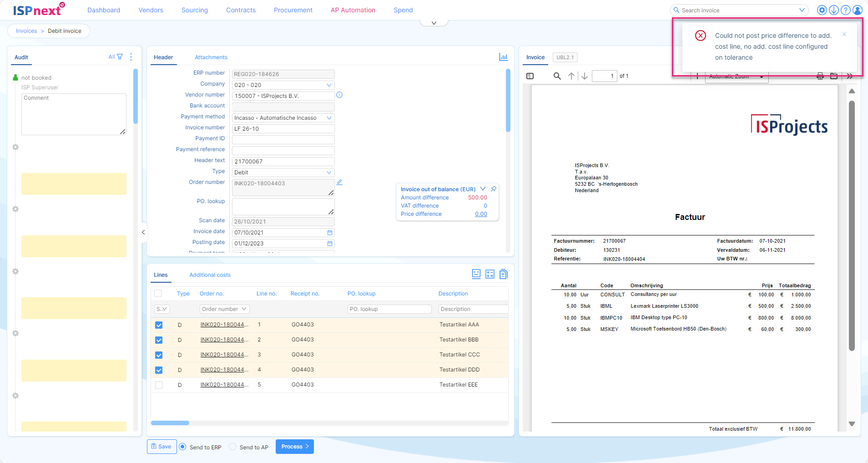Image resolution: width=868 pixels, height=463 pixels.
Task: Click the add-line document icon in Lines panel
Action: pyautogui.click(x=503, y=274)
